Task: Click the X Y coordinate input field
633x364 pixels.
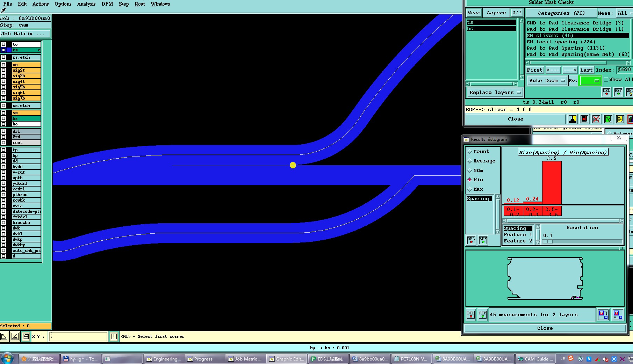Action: coord(78,336)
